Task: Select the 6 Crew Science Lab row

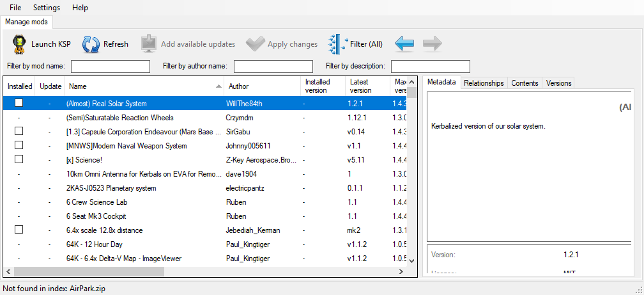Action: 205,202
